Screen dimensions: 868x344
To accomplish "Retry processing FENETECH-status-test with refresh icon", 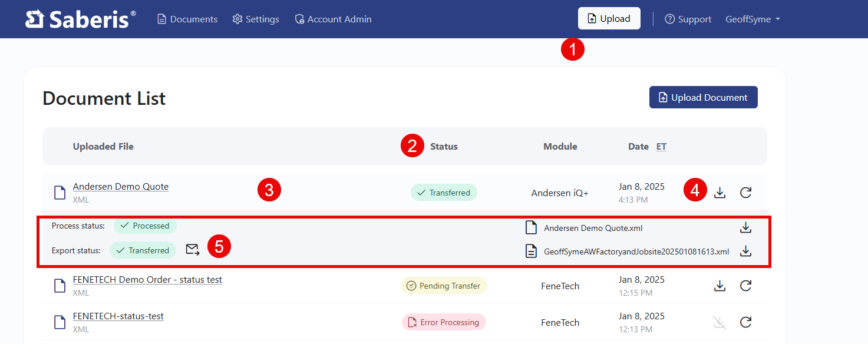I will (x=745, y=322).
